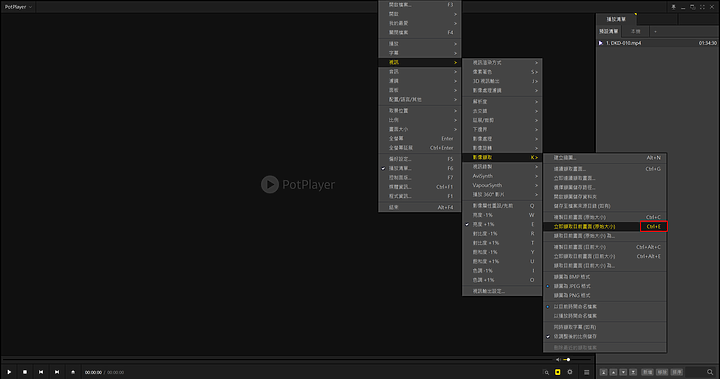720x379 pixels.
Task: Start playback with the play button
Action: click(9, 372)
